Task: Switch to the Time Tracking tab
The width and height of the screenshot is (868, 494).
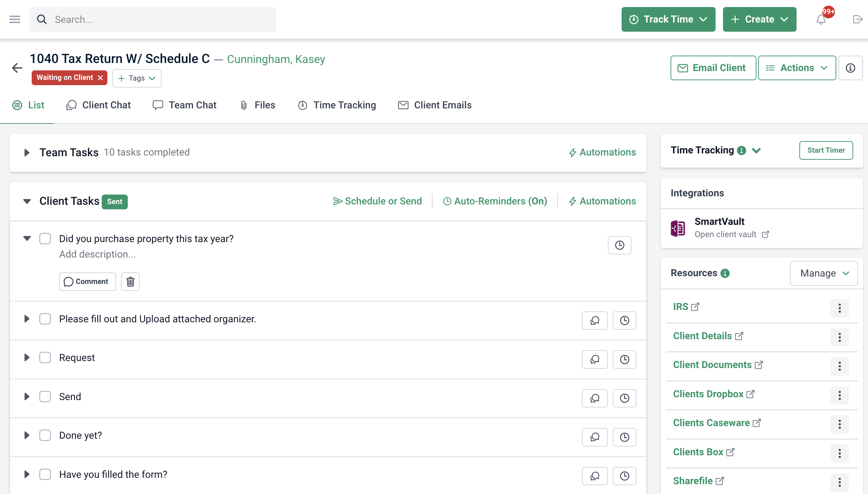Action: pyautogui.click(x=337, y=105)
